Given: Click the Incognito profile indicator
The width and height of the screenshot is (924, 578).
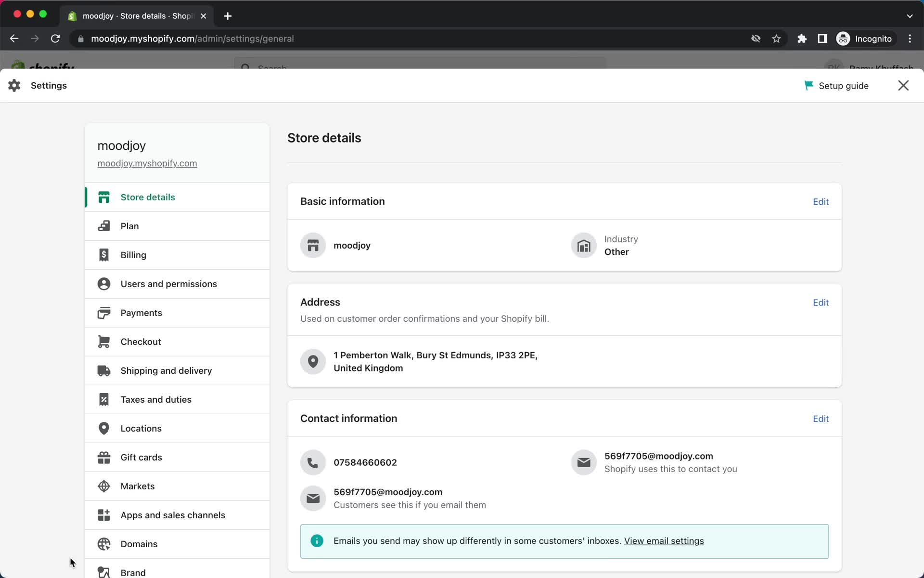Looking at the screenshot, I should [x=865, y=39].
